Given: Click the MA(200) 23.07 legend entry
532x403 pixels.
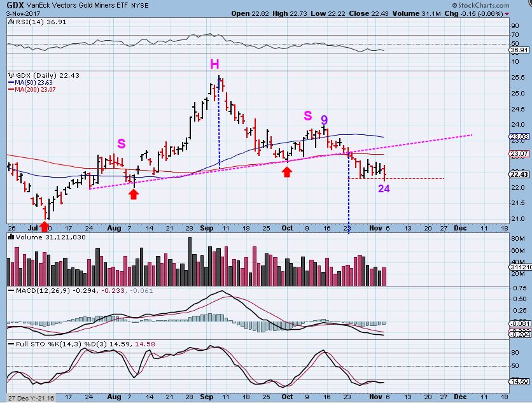Looking at the screenshot, I should [x=32, y=90].
